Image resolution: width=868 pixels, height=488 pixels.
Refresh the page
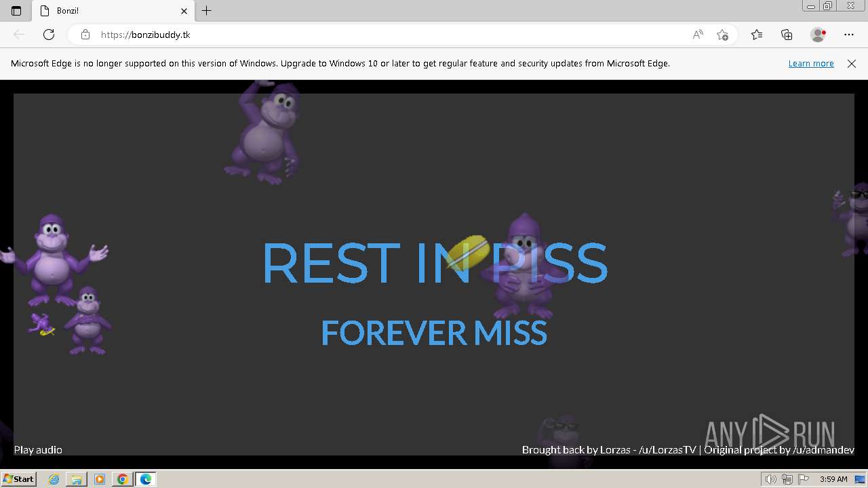[x=49, y=35]
